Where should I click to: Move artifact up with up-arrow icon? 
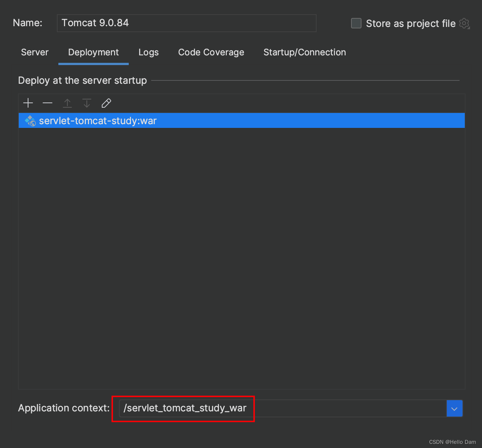[x=67, y=103]
